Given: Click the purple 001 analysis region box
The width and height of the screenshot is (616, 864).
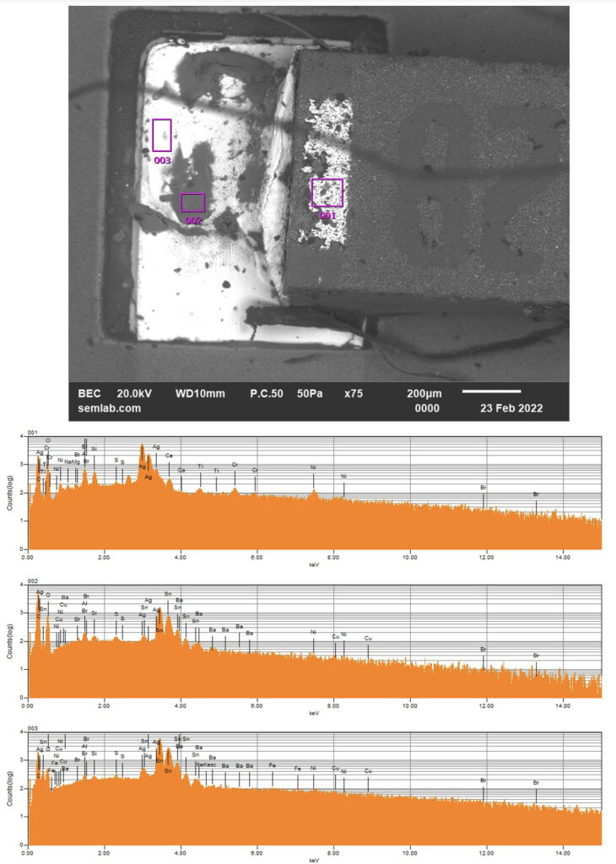Looking at the screenshot, I should [327, 192].
